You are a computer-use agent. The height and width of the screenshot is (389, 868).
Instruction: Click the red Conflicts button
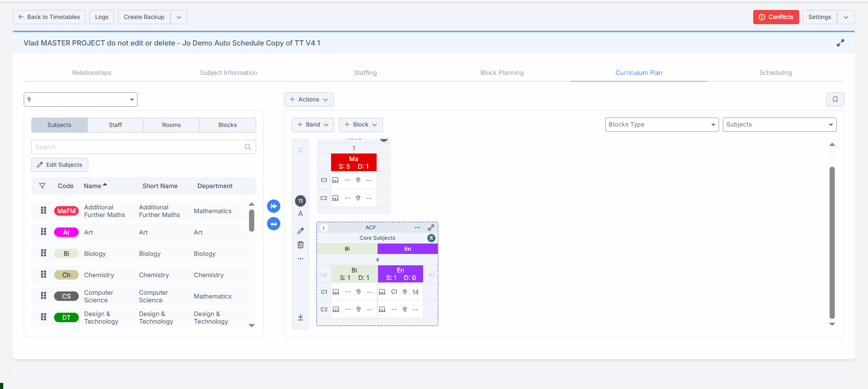tap(776, 17)
